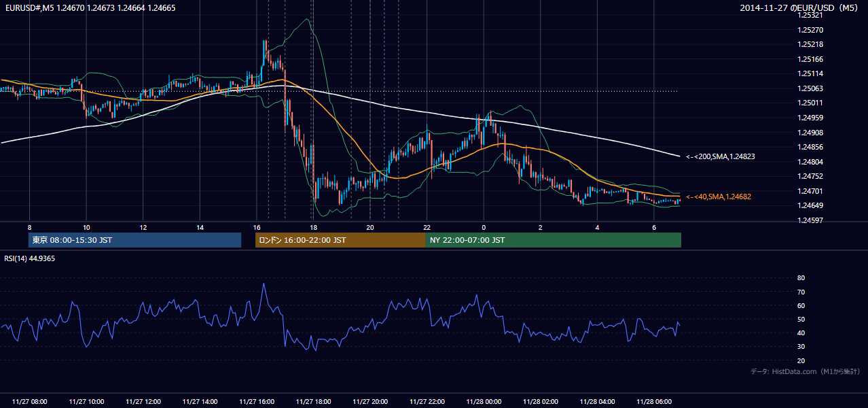
Task: Click the 11/28 02:00 bottom date label
Action: (x=541, y=402)
